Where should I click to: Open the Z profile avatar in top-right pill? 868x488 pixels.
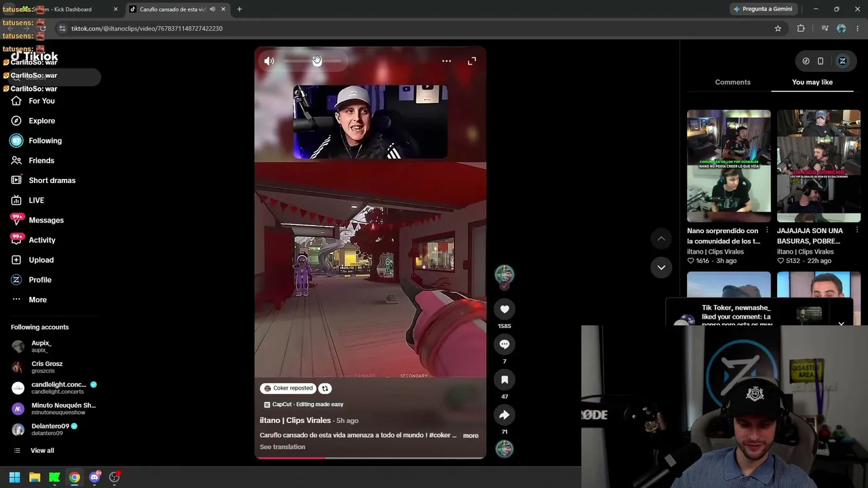pos(843,61)
